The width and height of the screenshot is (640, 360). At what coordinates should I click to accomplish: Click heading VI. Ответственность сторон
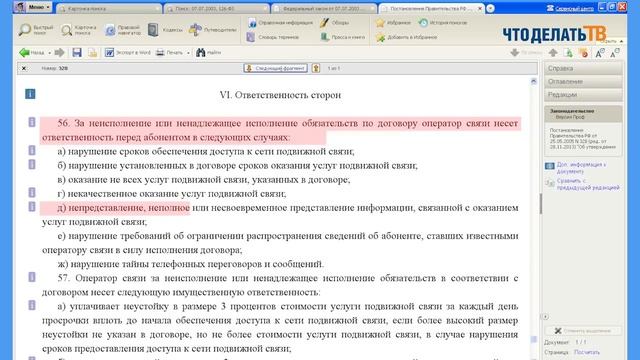(x=280, y=95)
